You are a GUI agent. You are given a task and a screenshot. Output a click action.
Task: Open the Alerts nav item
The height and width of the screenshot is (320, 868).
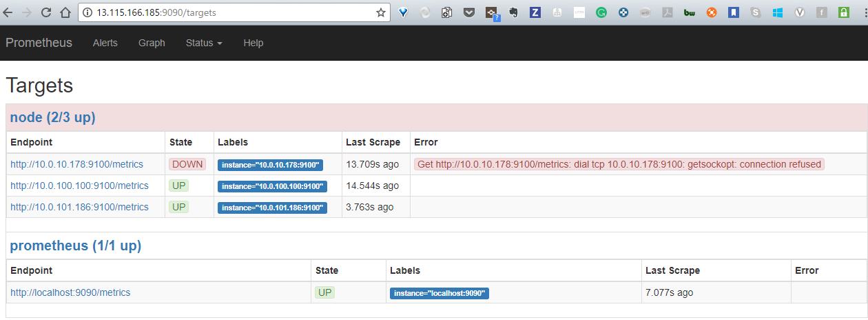pos(105,43)
